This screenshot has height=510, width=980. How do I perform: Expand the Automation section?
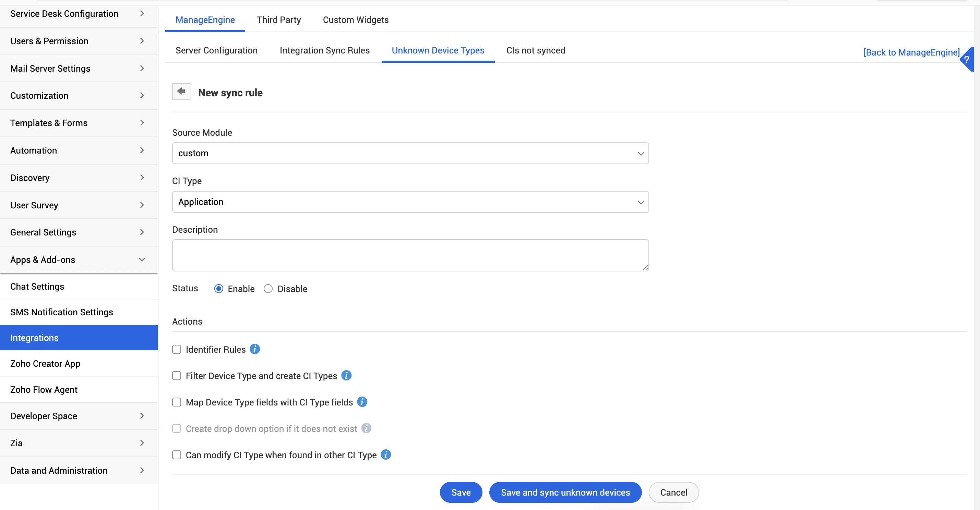pyautogui.click(x=79, y=150)
